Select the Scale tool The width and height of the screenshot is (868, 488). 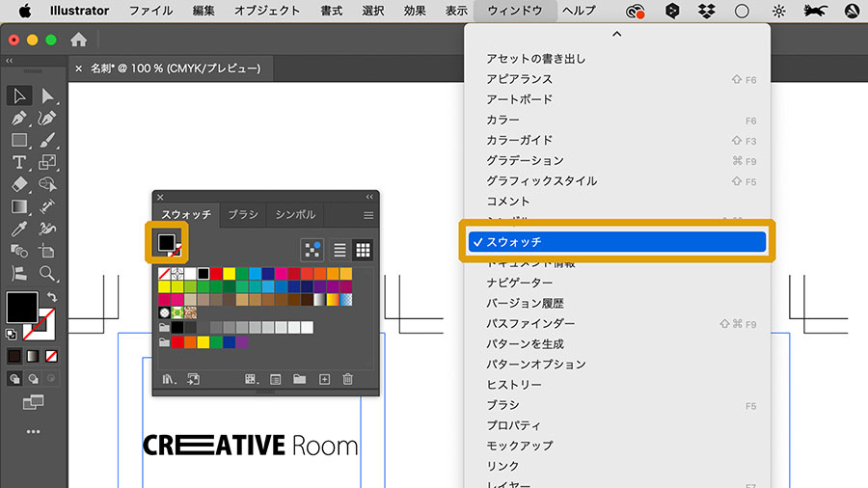(x=47, y=162)
